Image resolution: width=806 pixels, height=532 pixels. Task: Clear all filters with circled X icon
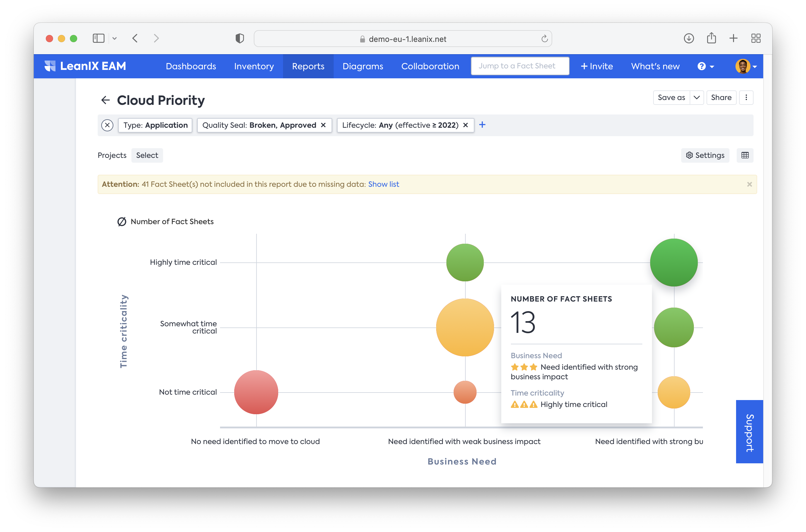[x=107, y=125]
